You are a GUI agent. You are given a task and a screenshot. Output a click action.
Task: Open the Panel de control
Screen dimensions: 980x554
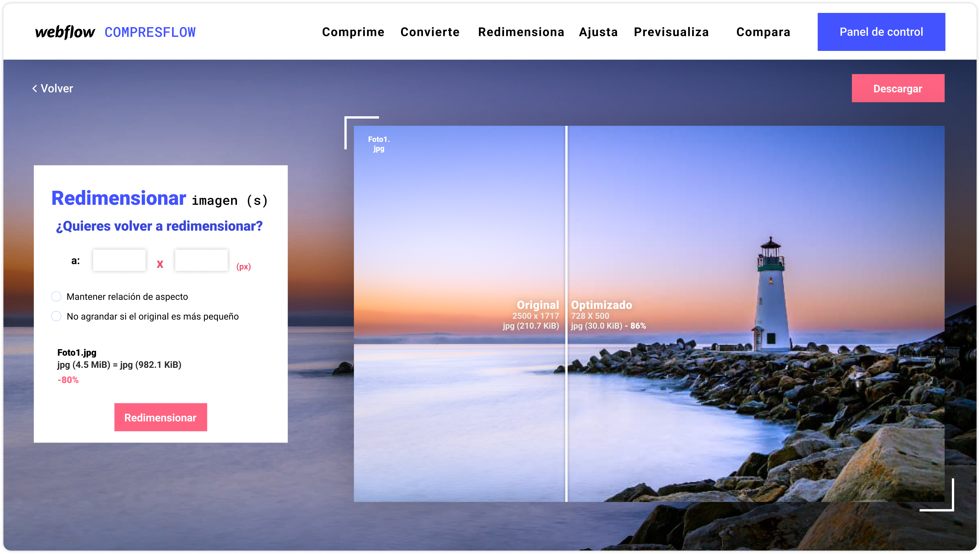pyautogui.click(x=881, y=32)
